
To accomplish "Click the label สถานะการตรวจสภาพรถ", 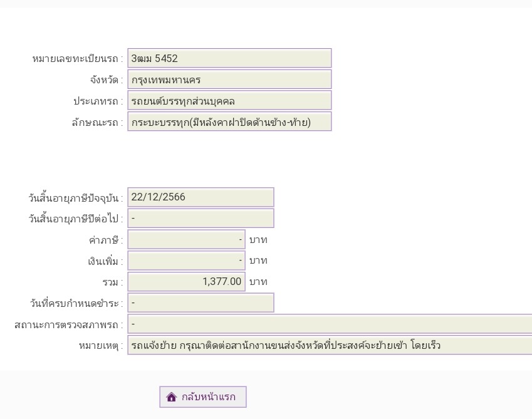I will (68, 325).
